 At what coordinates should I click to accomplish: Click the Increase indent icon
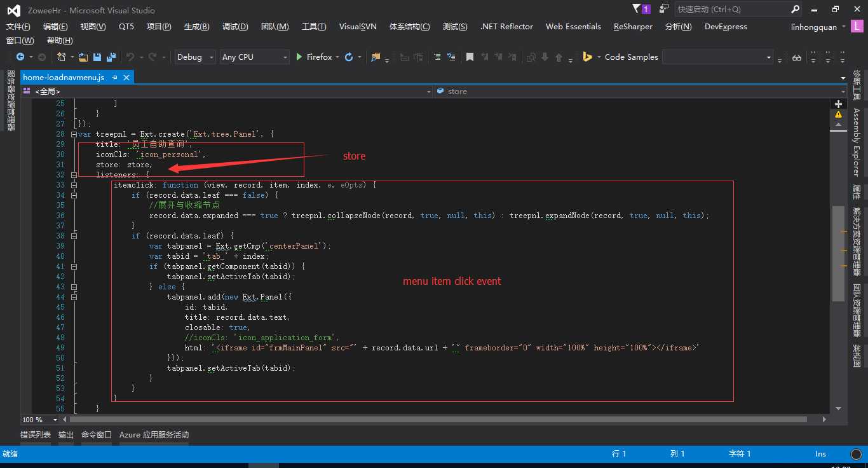437,57
